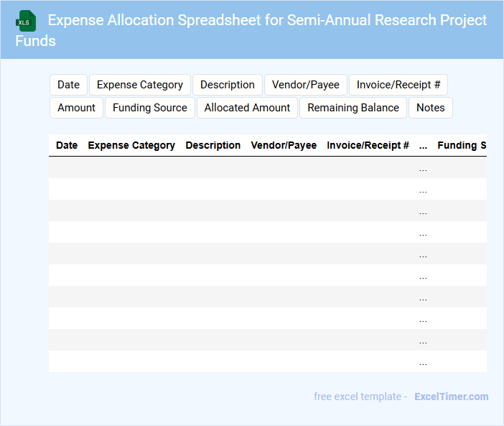The height and width of the screenshot is (426, 504).
Task: Click the Invoice/Receipt # column header
Action: tap(368, 145)
